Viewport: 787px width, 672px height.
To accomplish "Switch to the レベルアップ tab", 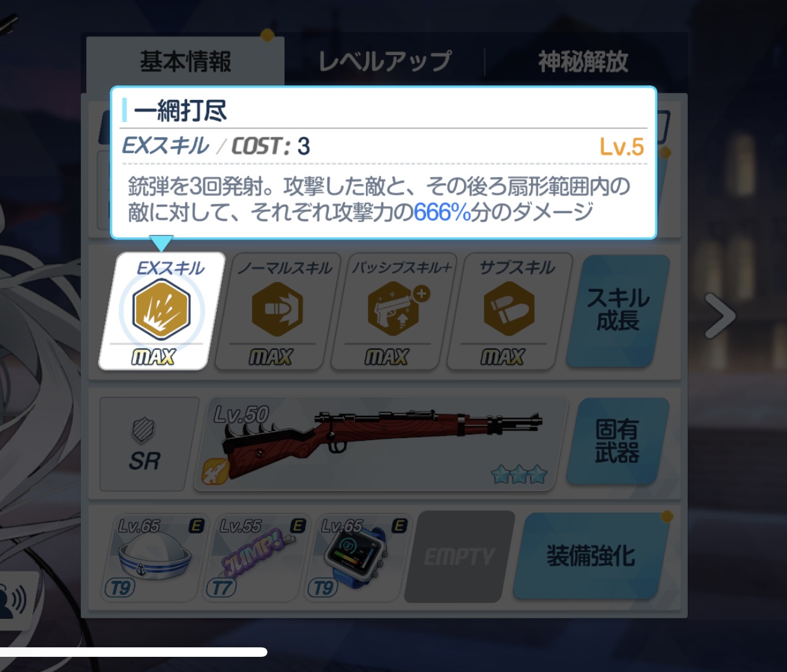I will click(384, 61).
